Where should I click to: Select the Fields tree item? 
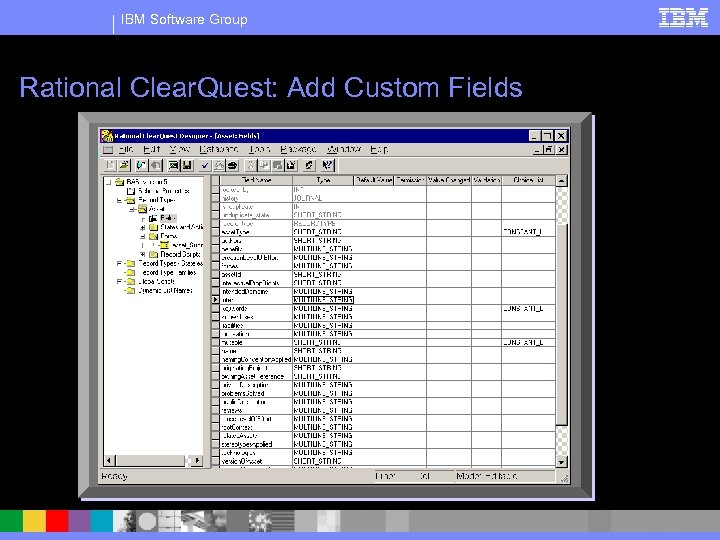point(168,218)
